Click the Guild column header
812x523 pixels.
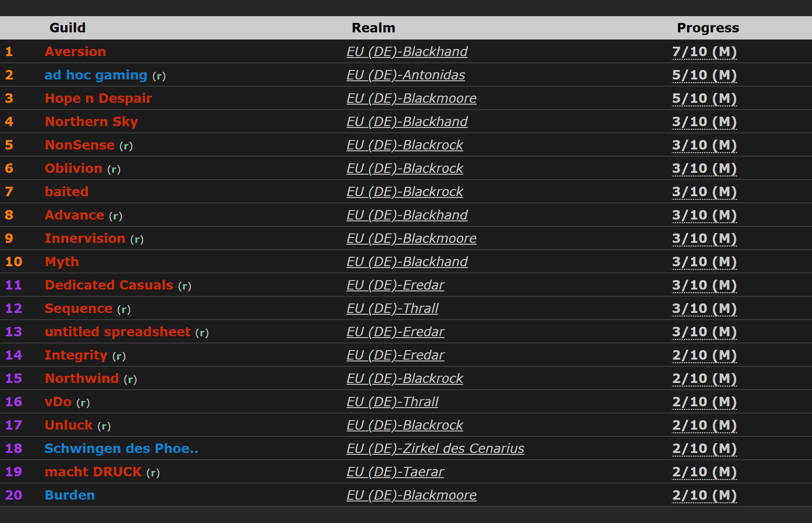[67, 28]
